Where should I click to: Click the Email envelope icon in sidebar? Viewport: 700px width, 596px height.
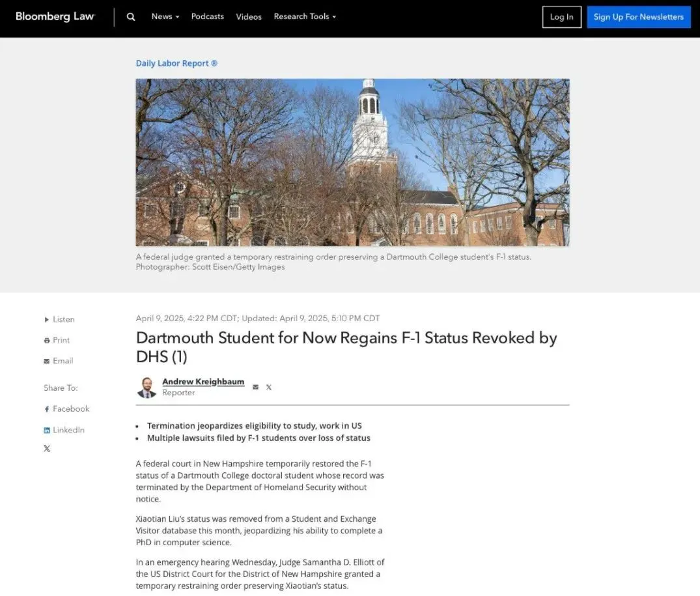point(46,361)
